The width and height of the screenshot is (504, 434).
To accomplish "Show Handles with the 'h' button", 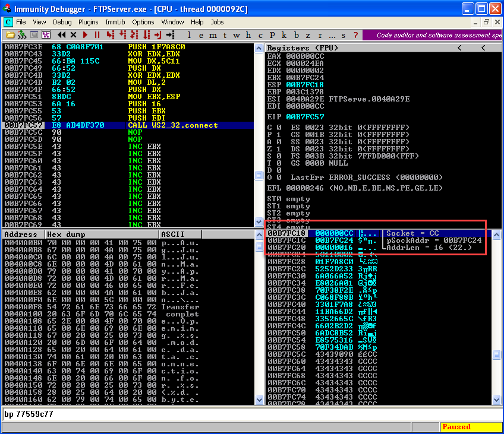I will pyautogui.click(x=248, y=35).
